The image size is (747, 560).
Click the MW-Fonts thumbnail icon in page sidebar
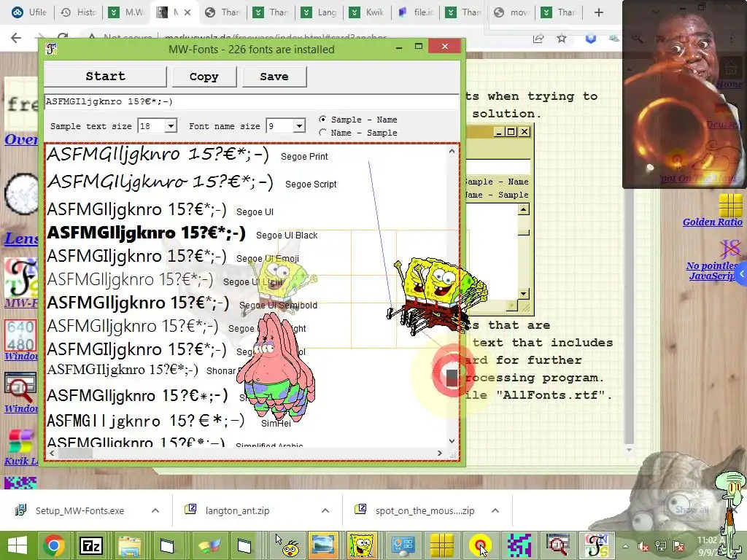pos(21,278)
